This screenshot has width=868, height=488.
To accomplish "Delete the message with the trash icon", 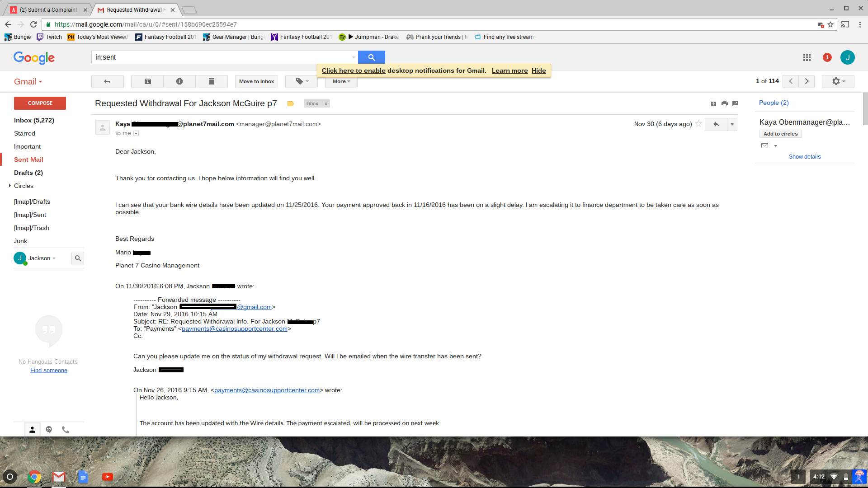I will coord(211,81).
